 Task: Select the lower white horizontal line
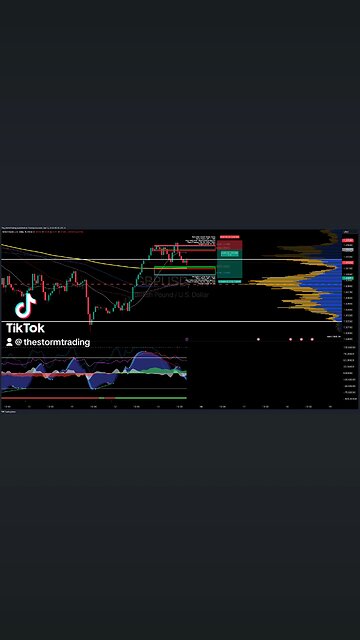pyautogui.click(x=171, y=322)
